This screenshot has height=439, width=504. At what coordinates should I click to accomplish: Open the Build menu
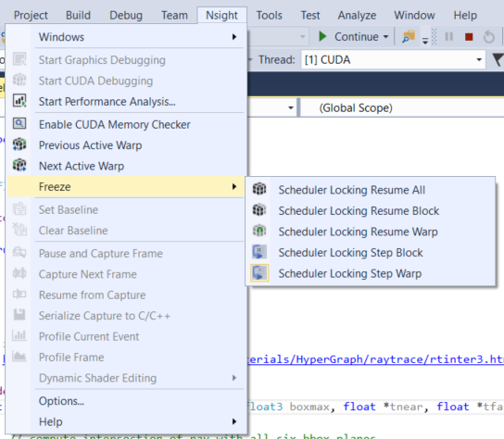coord(78,15)
